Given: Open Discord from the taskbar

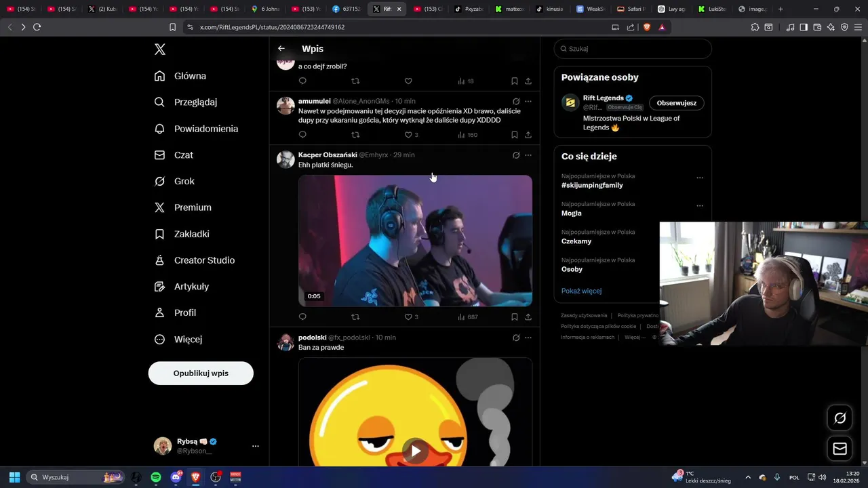Looking at the screenshot, I should click(x=176, y=477).
